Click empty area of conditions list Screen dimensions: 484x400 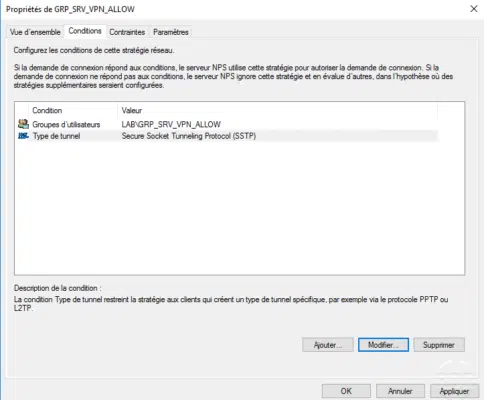[239, 208]
